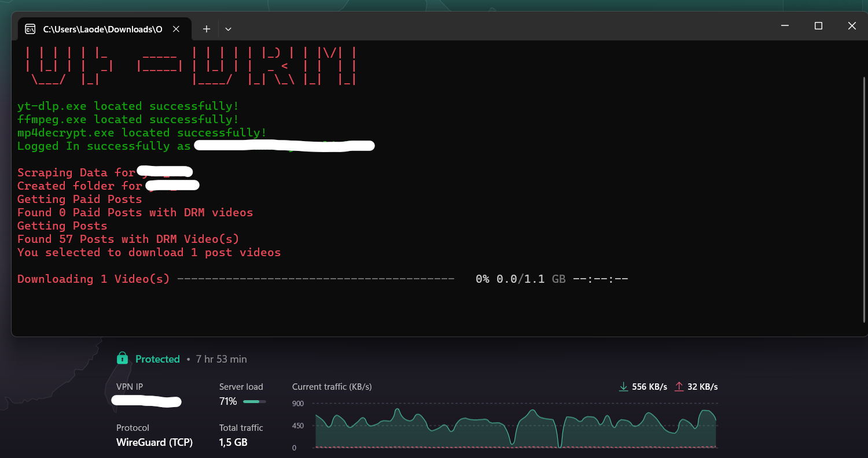This screenshot has width=868, height=458.
Task: Click the 71% server load value
Action: click(228, 401)
